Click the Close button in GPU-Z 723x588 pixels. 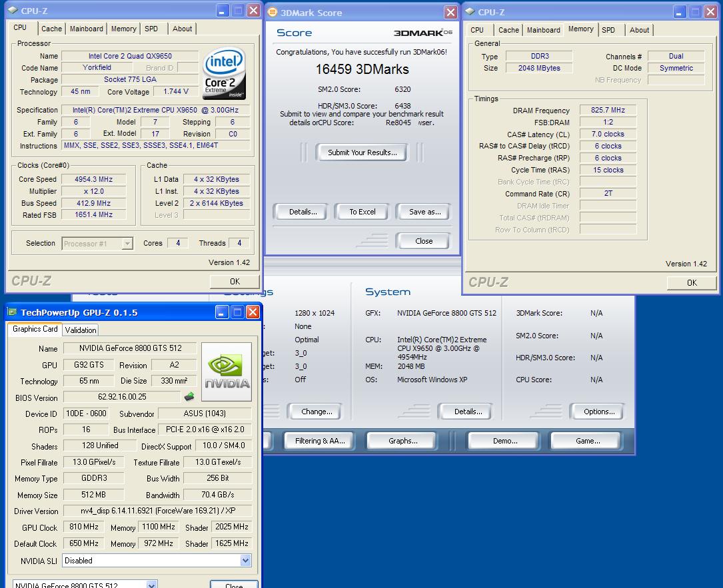235,584
